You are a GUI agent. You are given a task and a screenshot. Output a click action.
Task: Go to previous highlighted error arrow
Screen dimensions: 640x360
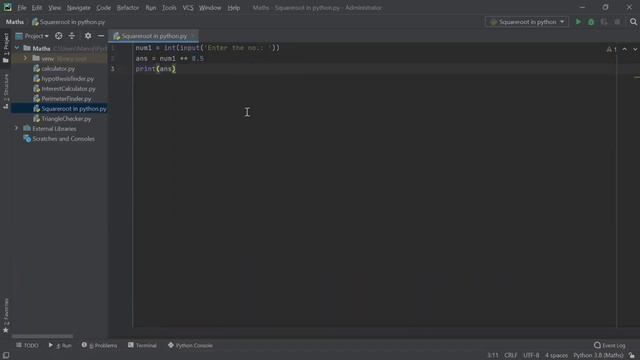pyautogui.click(x=624, y=49)
